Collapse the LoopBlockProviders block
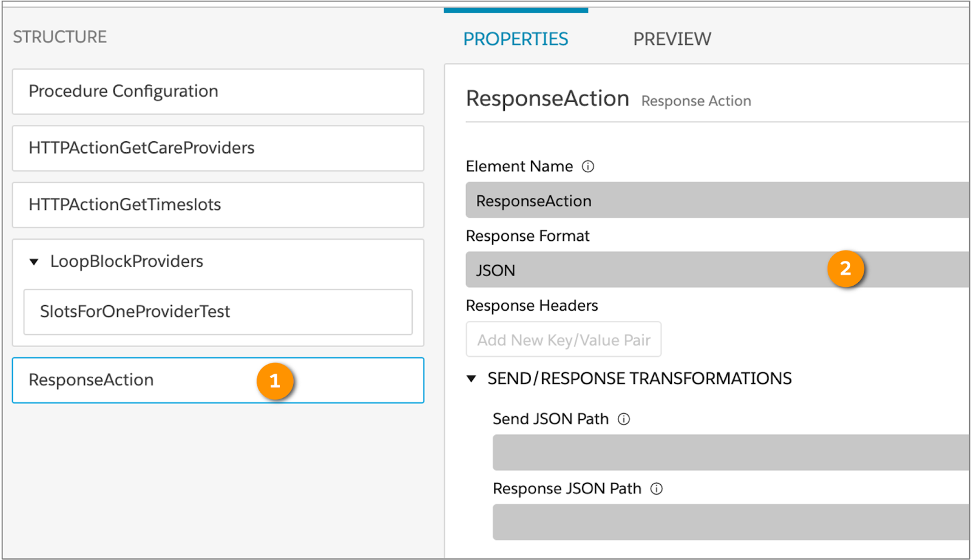 [x=34, y=262]
